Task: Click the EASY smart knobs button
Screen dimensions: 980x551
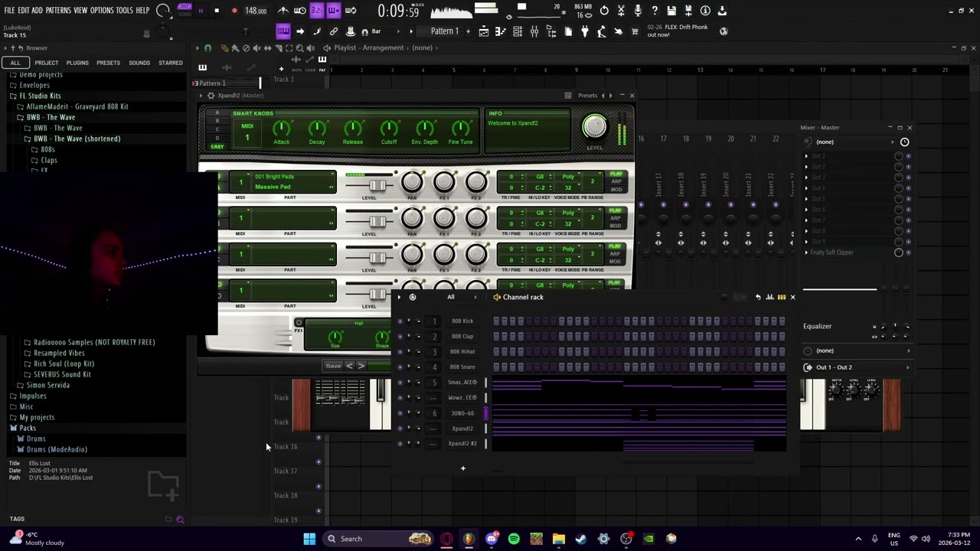Action: point(217,147)
